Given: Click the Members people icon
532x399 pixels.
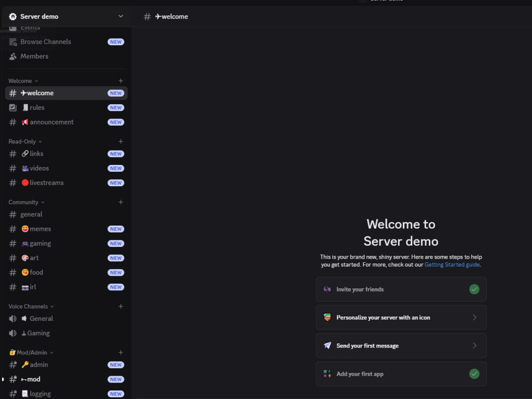Looking at the screenshot, I should click(x=13, y=56).
